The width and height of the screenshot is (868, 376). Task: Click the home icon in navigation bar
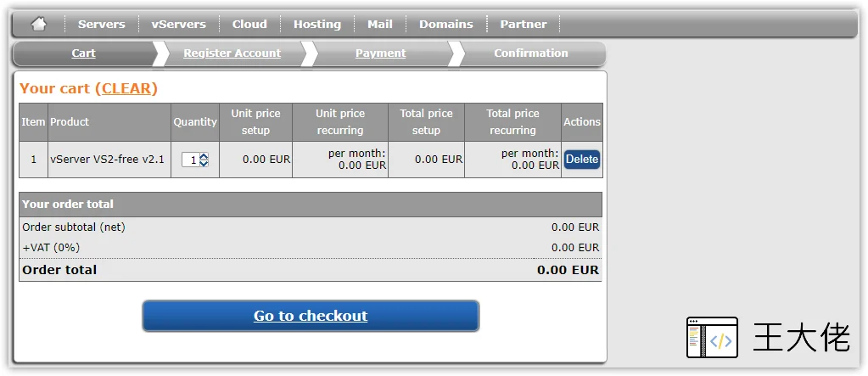tap(38, 24)
